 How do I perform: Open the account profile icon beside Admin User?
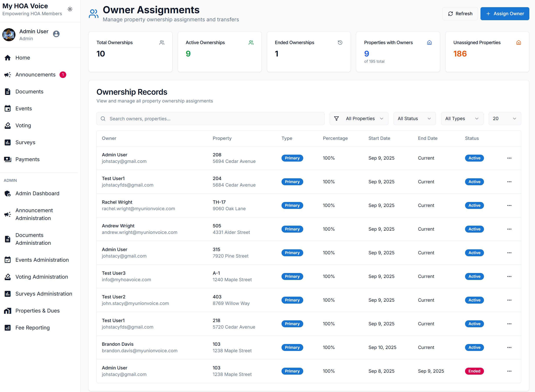click(56, 34)
